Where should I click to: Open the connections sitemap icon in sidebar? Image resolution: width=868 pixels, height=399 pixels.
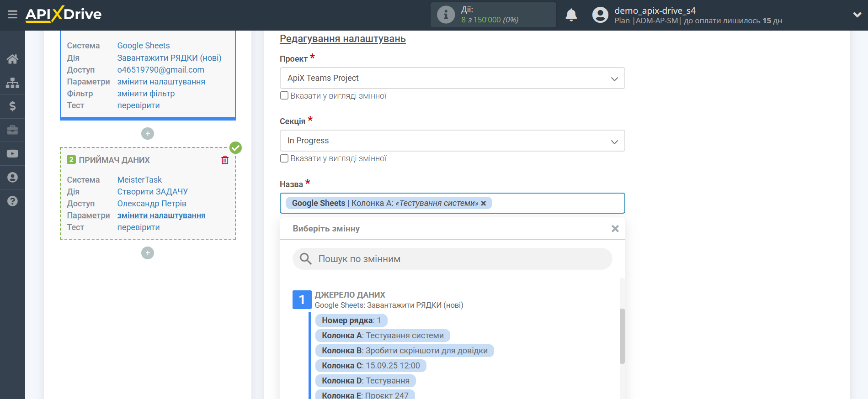click(12, 83)
